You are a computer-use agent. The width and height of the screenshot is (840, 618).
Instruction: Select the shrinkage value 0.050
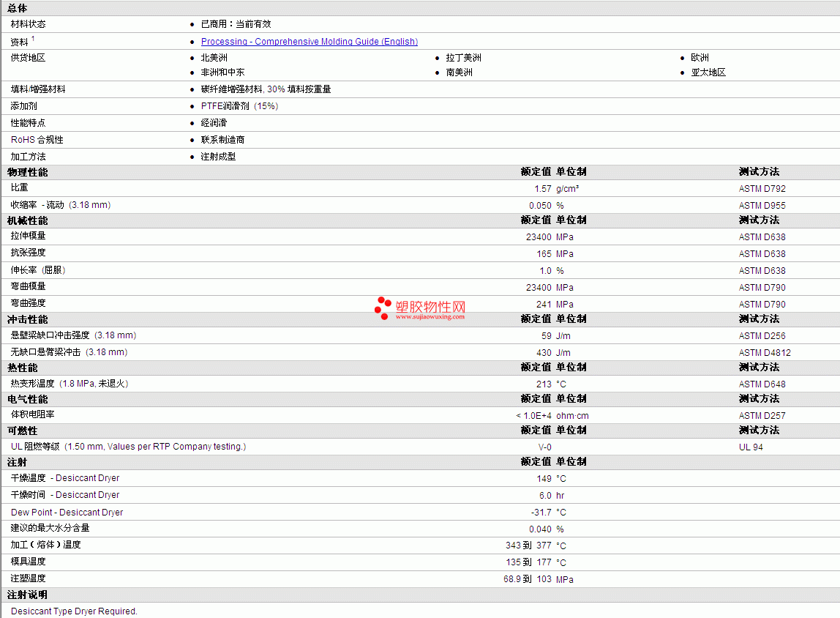pyautogui.click(x=540, y=206)
